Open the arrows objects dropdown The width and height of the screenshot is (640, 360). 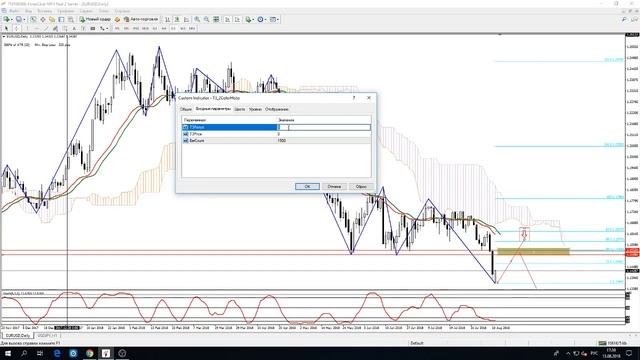104,29
